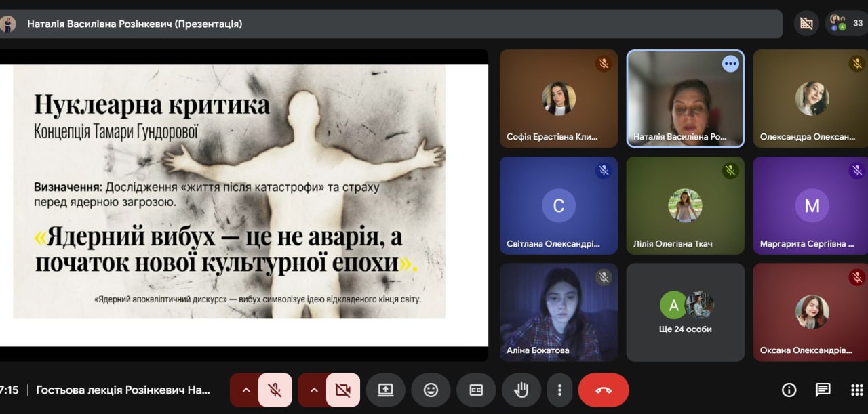This screenshot has height=414, width=868.
Task: Open meeting details info icon
Action: (x=789, y=390)
